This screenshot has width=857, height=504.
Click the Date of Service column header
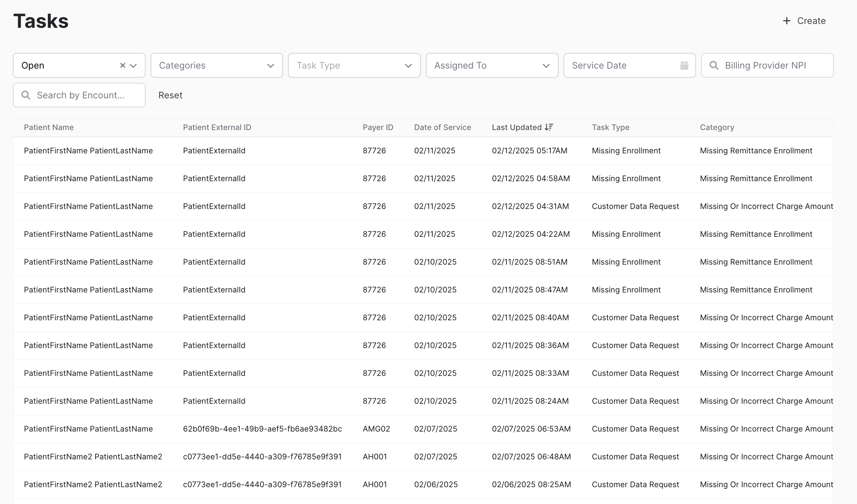(x=442, y=127)
